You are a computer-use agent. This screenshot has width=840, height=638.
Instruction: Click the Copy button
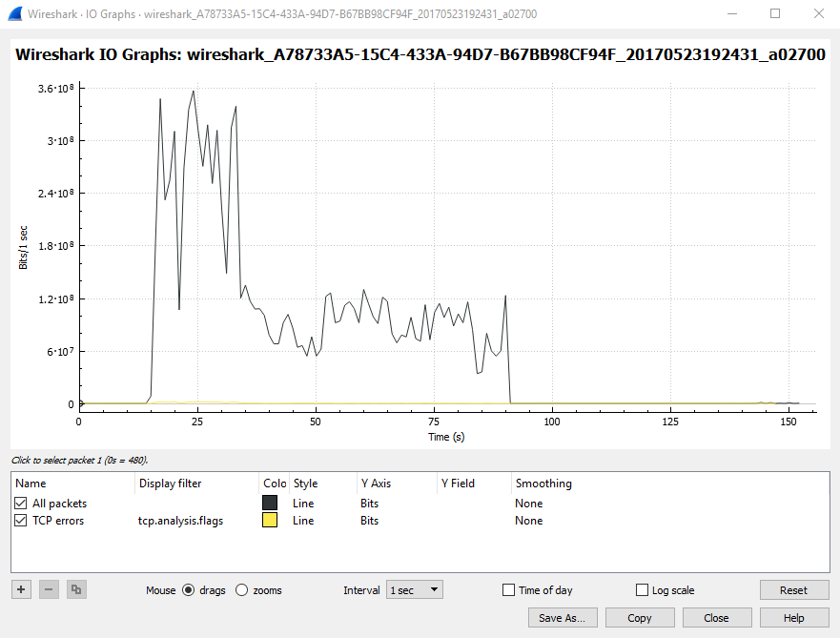click(x=640, y=618)
